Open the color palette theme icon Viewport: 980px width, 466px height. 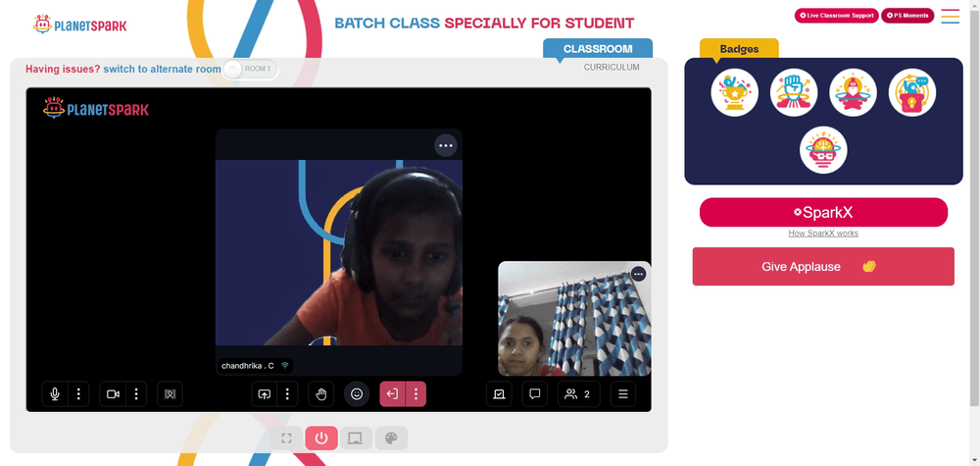tap(391, 438)
